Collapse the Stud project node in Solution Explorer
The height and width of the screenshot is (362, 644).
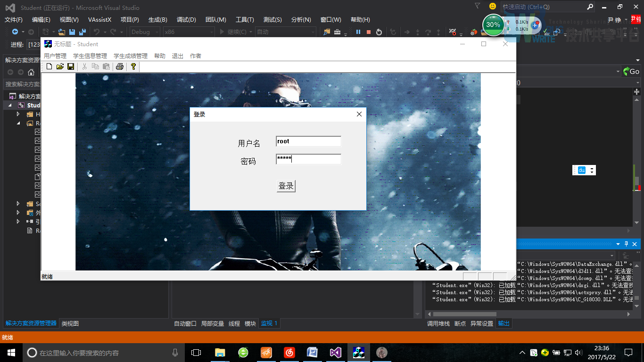click(10, 105)
